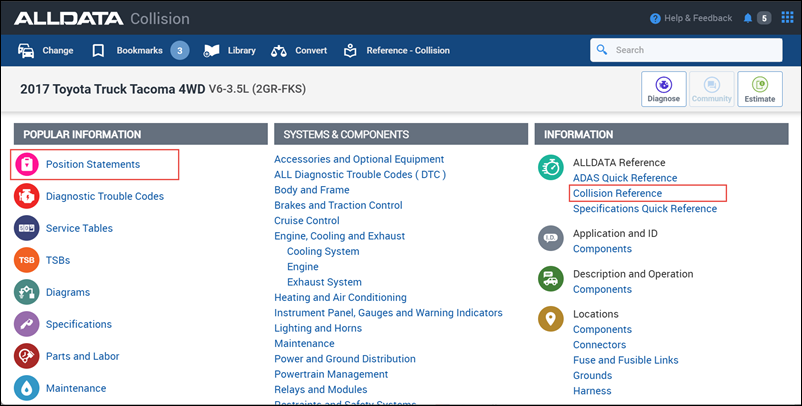Image resolution: width=802 pixels, height=406 pixels.
Task: Click the disabled Community button
Action: pyautogui.click(x=712, y=89)
